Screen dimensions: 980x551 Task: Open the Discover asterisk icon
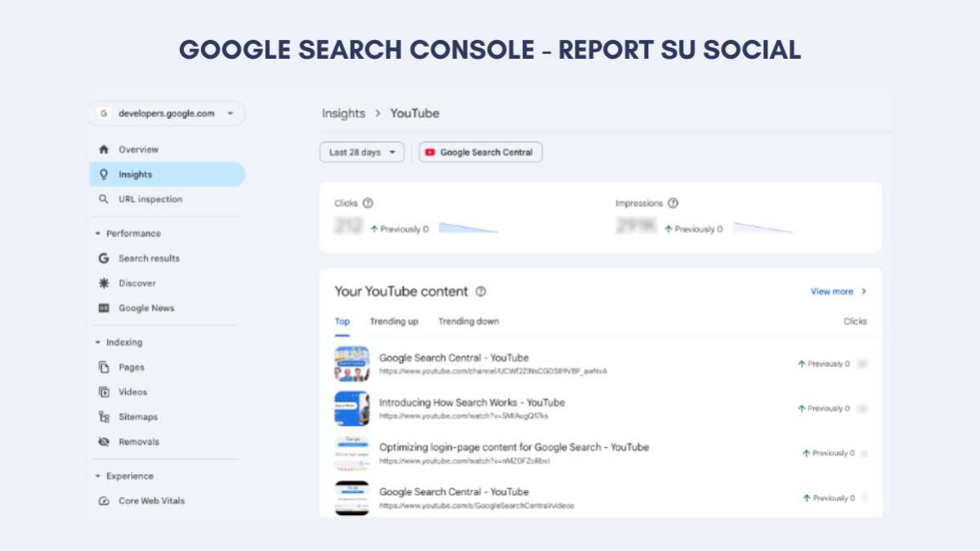(x=104, y=284)
